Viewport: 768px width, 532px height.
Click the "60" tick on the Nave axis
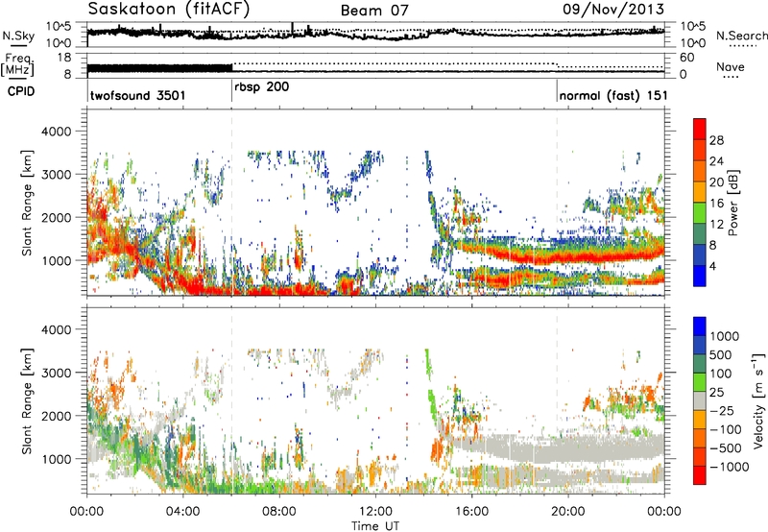click(686, 58)
